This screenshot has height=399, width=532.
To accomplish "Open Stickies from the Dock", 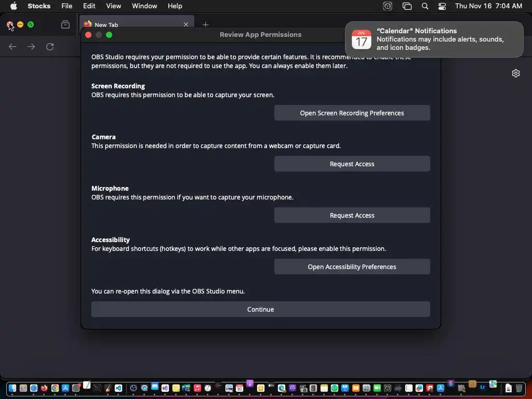I will pyautogui.click(x=176, y=388).
